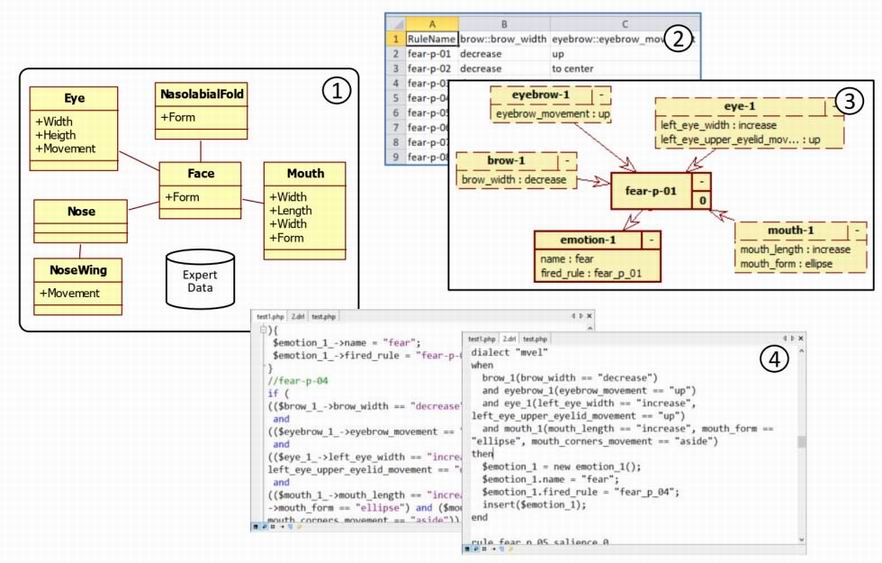The width and height of the screenshot is (882, 563).
Task: Select the NasolabialFold class title
Action: (201, 94)
